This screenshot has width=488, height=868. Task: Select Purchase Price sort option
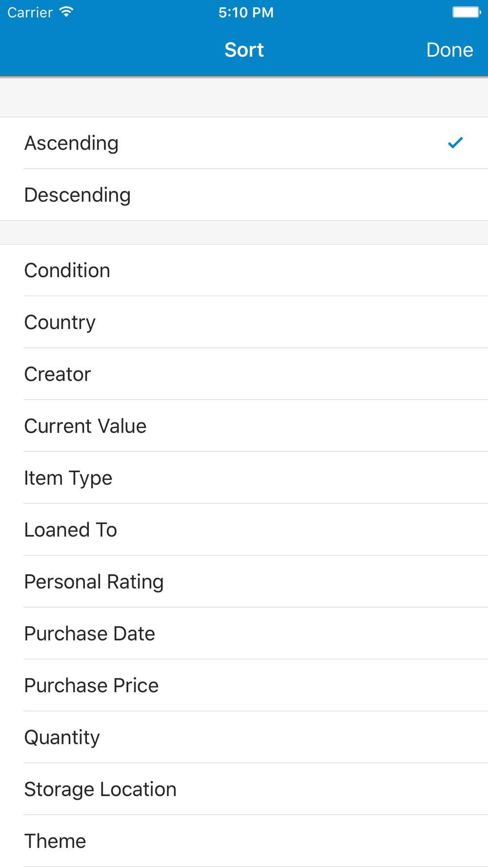click(x=244, y=685)
